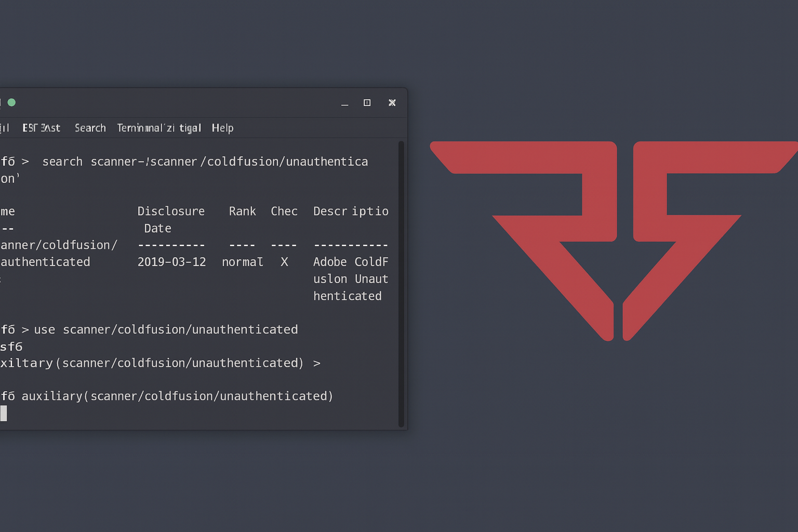798x532 pixels.
Task: Click the Chec column header
Action: (x=284, y=211)
